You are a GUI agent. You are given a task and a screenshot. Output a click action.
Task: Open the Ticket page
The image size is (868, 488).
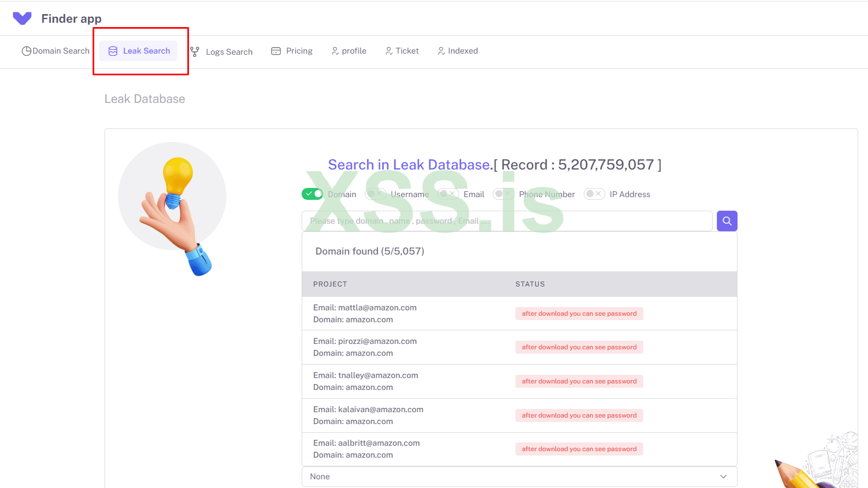coord(402,51)
